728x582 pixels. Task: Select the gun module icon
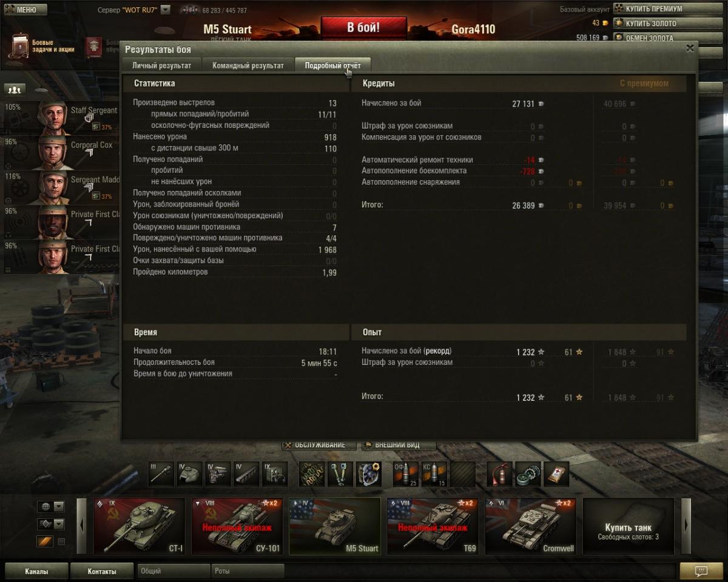click(161, 474)
